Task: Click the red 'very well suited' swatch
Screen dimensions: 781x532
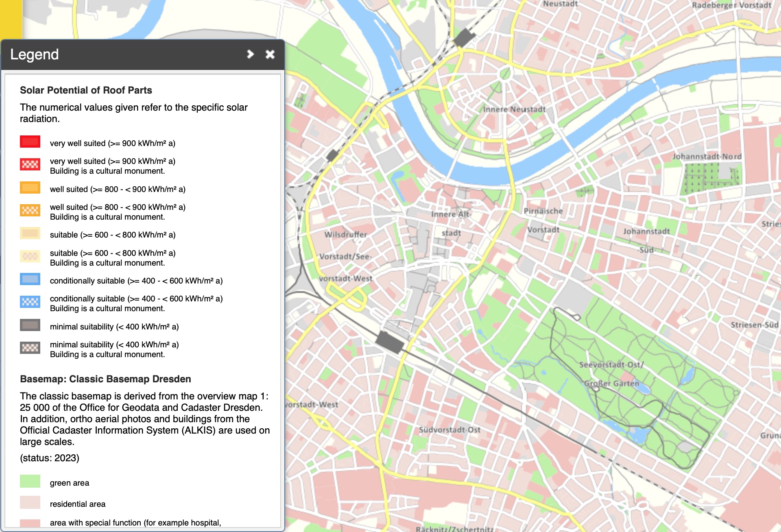Action: pyautogui.click(x=30, y=142)
